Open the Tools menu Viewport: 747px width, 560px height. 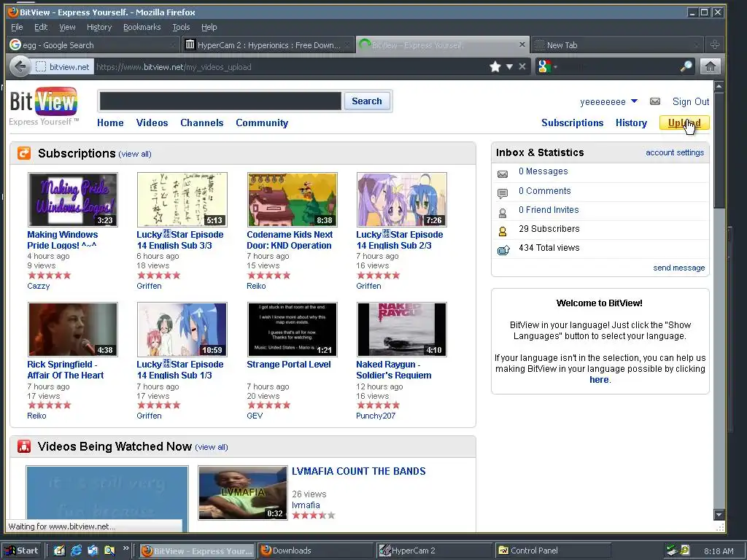click(x=181, y=27)
